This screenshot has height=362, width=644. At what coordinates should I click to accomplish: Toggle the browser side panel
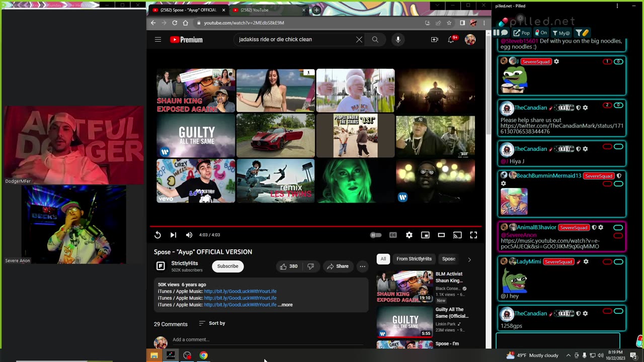pos(462,23)
